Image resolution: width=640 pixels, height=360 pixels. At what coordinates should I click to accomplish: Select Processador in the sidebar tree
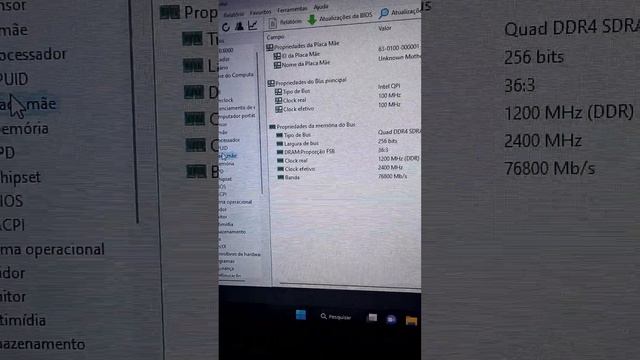pyautogui.click(x=230, y=140)
